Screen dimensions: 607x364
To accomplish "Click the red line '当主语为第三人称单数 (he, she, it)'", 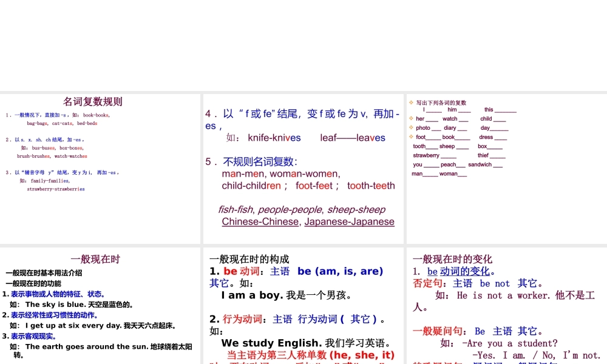I will coord(310,355).
